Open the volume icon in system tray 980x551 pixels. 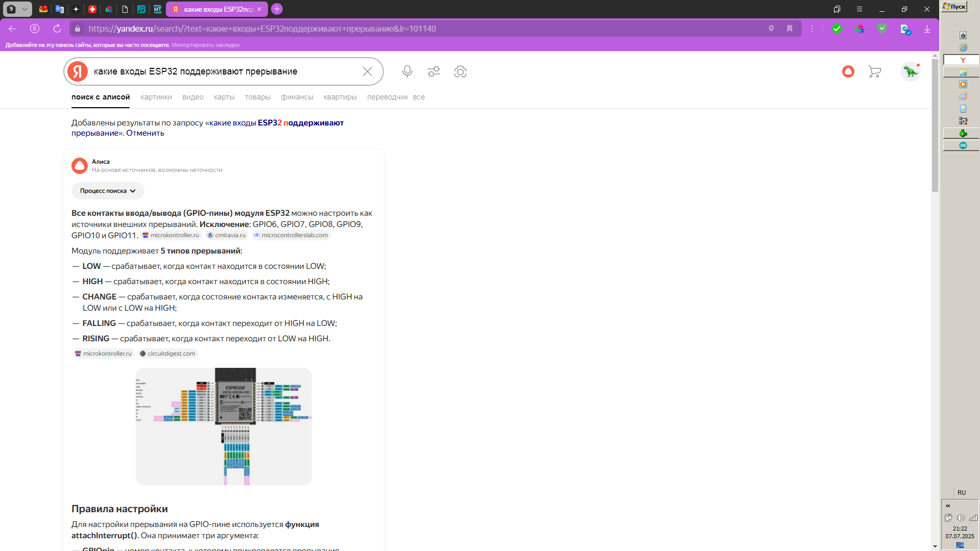(x=961, y=518)
